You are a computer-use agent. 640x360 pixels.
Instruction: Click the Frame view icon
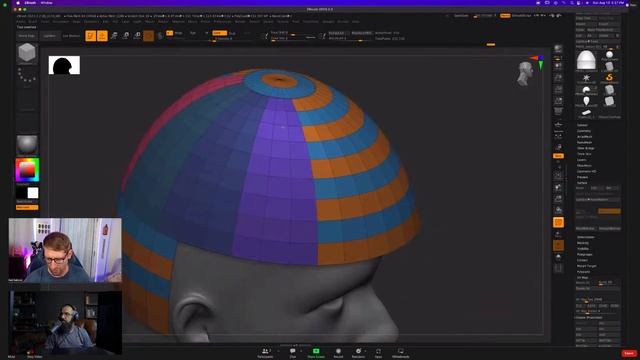point(558,176)
